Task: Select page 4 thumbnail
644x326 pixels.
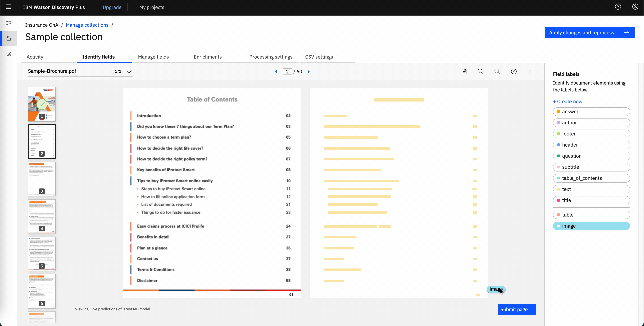Action: coord(42,216)
